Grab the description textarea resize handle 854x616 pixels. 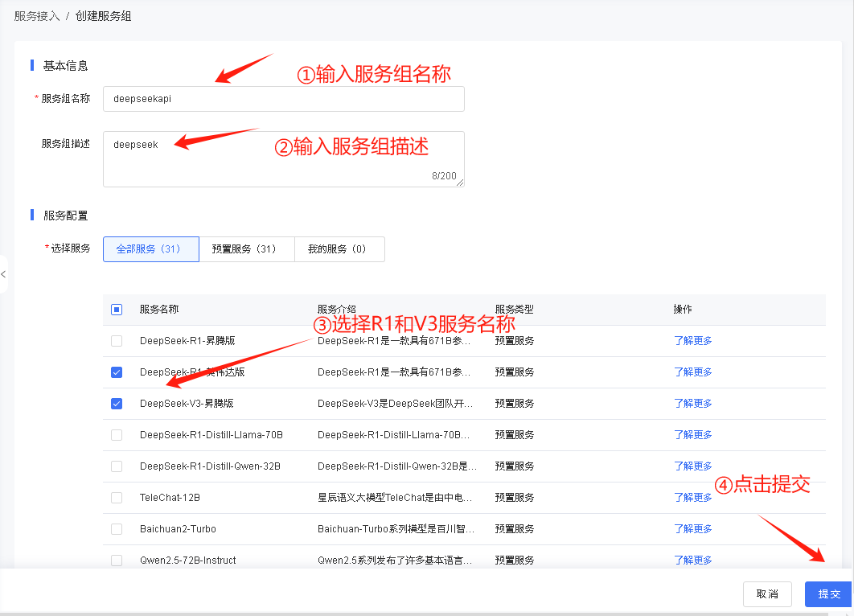[x=460, y=183]
